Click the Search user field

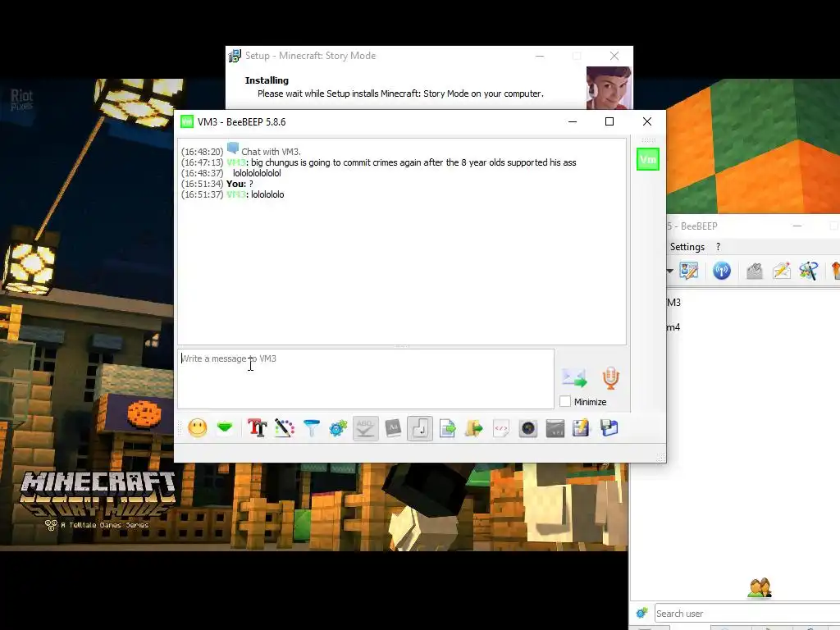(x=746, y=614)
